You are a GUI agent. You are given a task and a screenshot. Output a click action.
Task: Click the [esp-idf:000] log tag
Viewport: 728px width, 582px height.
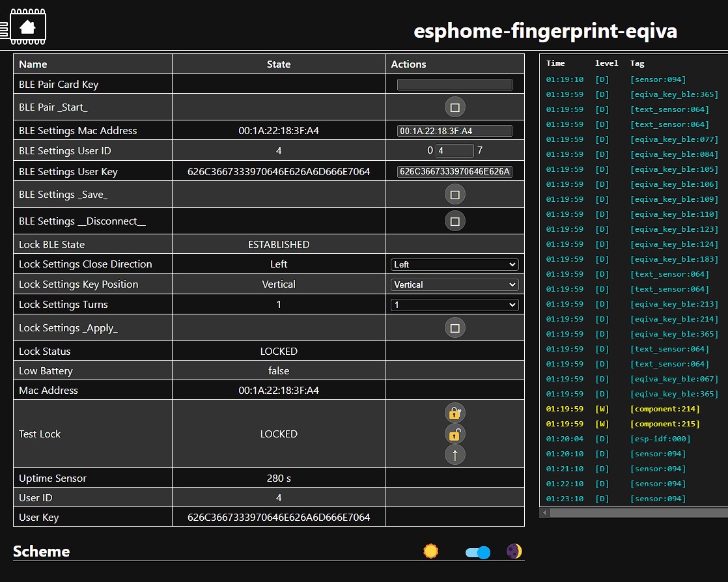[x=660, y=439]
